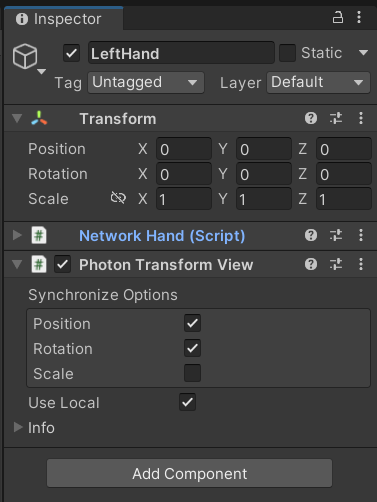Open Photon Transform View more options menu
Screen dimensions: 377x502
tap(361, 265)
